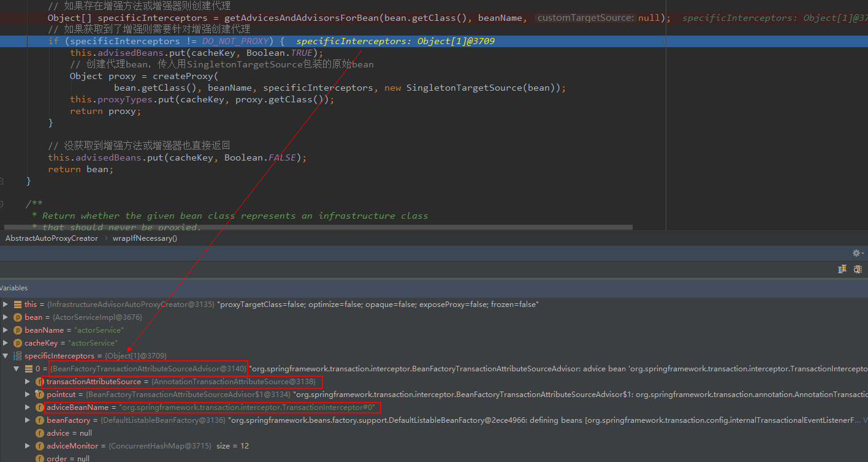Click comment '如果获取到了增强则需要针对增强创建代理'
The width and height of the screenshot is (868, 462).
click(149, 29)
